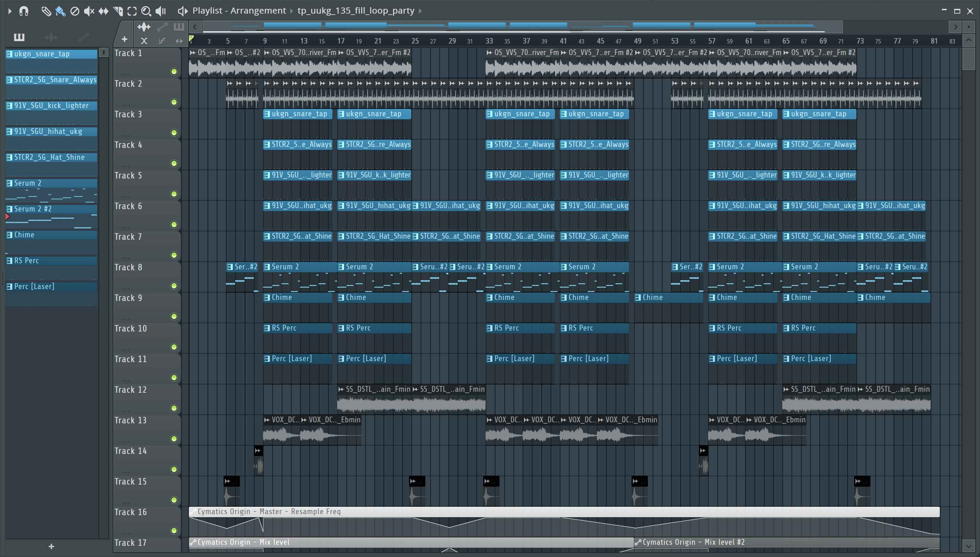Open the Chime clip menu at bar 49
Image resolution: width=980 pixels, height=557 pixels.
coord(638,298)
